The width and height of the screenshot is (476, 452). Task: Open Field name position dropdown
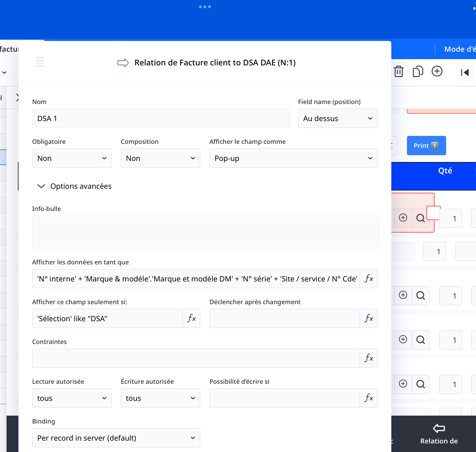pyautogui.click(x=338, y=118)
